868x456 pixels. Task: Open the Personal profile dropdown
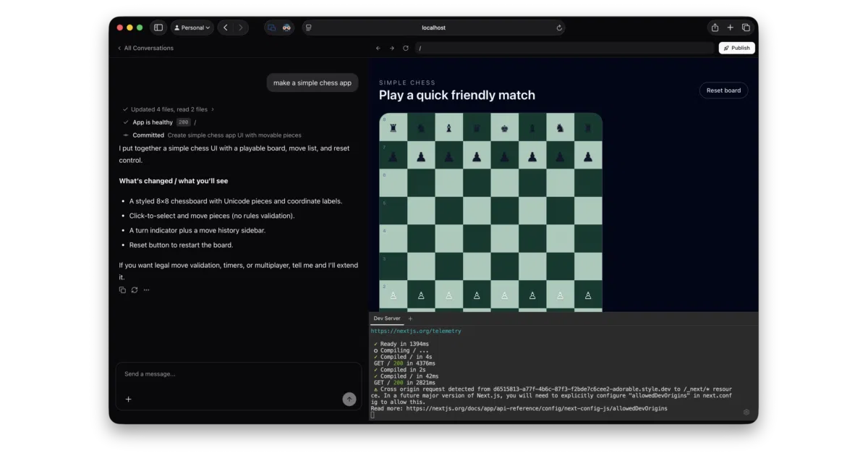(192, 28)
